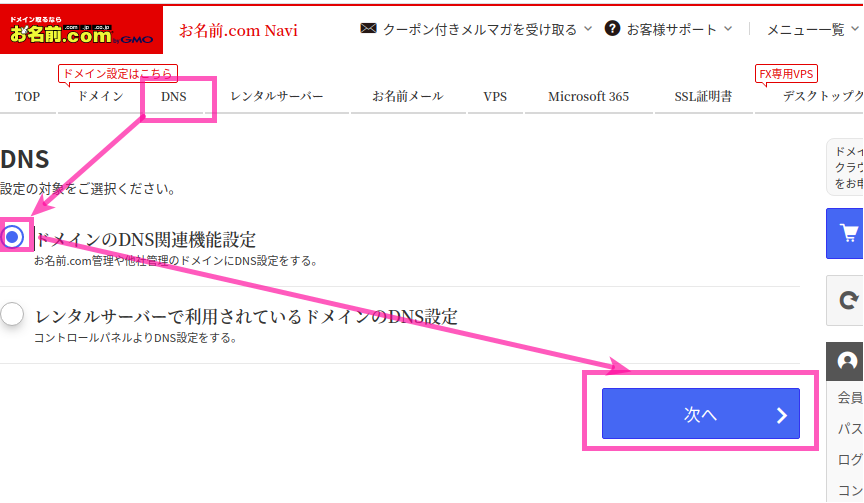Click text コントロールパネルよりDNS設定をする。
Viewport: 864px width, 503px height.
point(136,338)
